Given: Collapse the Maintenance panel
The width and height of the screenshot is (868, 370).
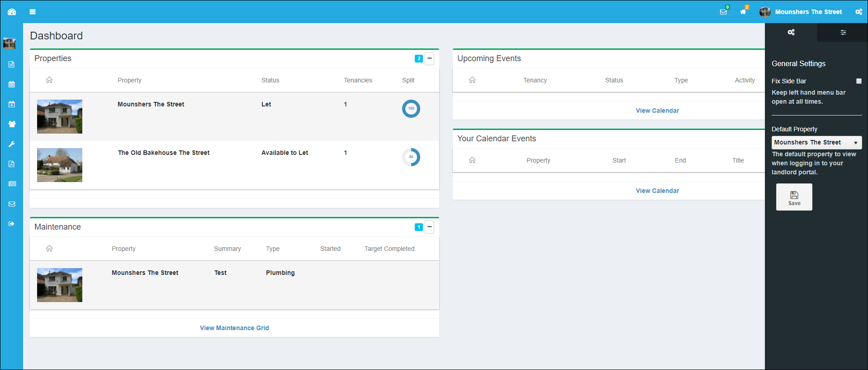Looking at the screenshot, I should (430, 227).
